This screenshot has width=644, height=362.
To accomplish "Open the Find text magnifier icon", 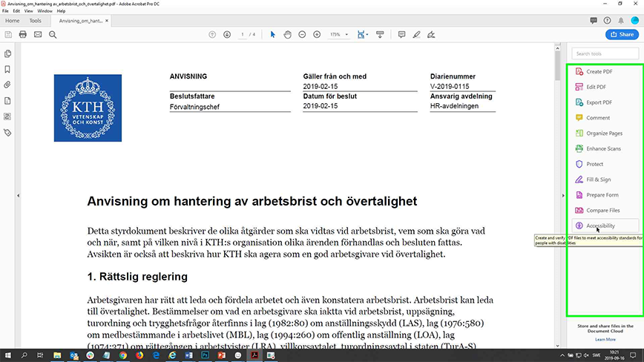I will tap(53, 35).
